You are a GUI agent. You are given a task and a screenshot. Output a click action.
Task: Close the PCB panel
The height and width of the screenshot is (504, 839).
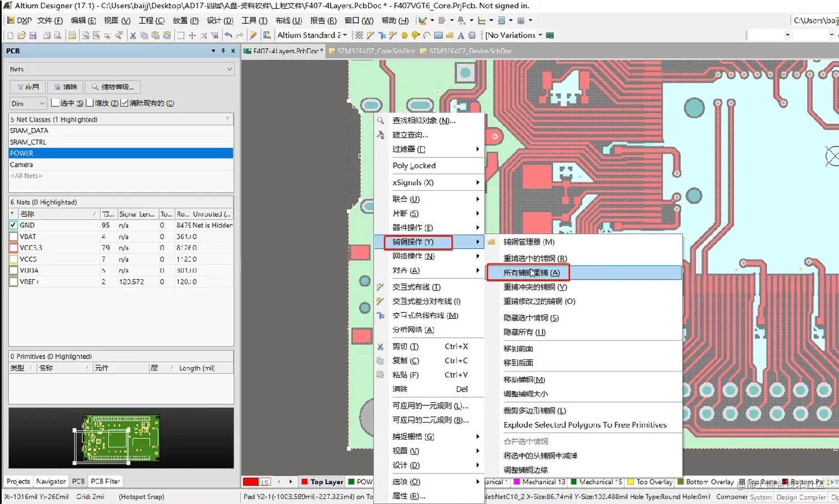[x=233, y=51]
